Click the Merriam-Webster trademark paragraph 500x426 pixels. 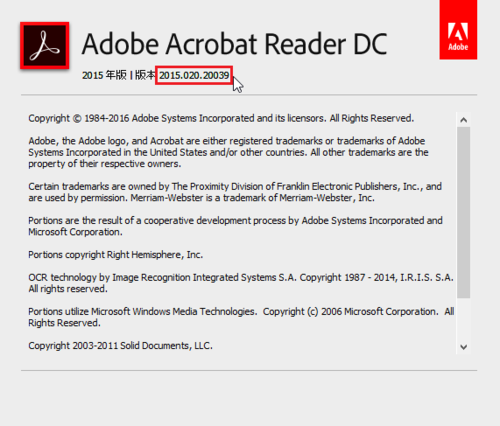point(235,192)
